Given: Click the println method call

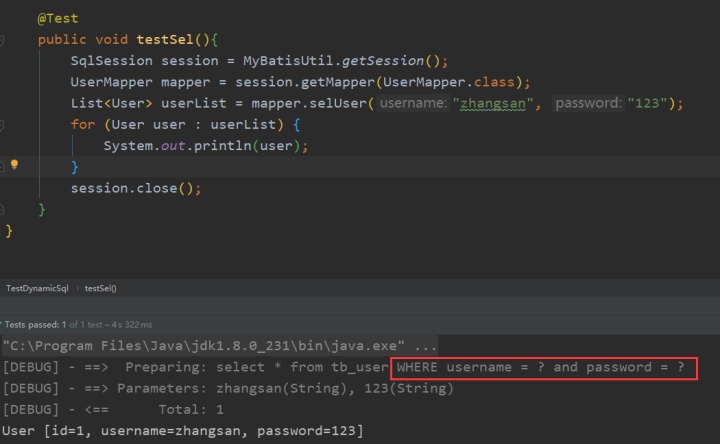Looking at the screenshot, I should point(222,146).
